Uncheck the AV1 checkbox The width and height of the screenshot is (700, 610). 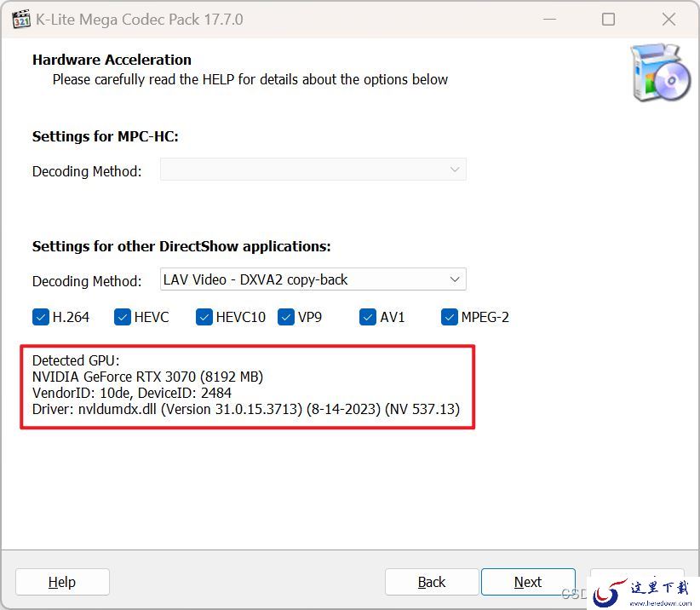368,317
